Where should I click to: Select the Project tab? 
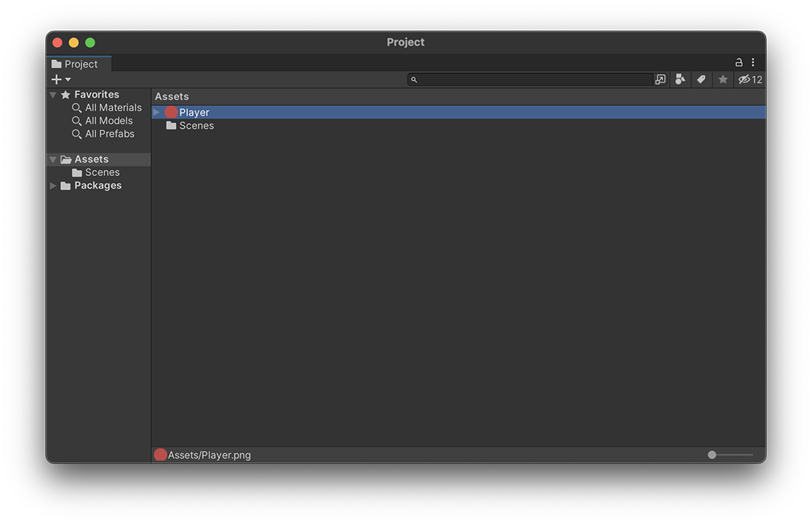pos(79,64)
